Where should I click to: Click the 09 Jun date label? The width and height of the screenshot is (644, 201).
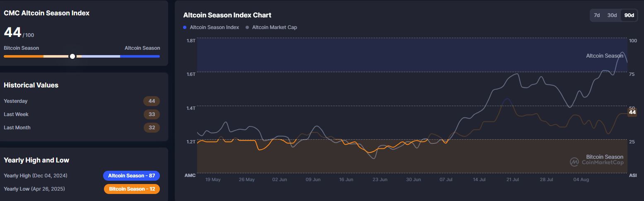(x=313, y=180)
